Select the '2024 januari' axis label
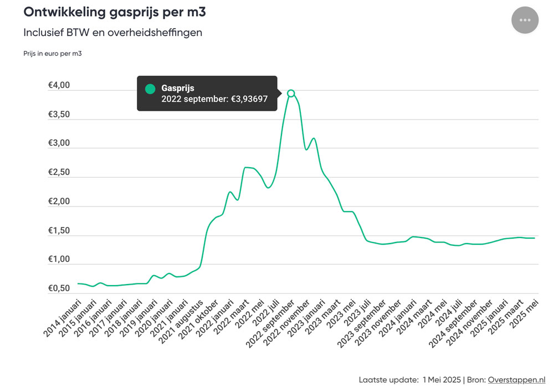554x392 pixels. pyautogui.click(x=398, y=318)
